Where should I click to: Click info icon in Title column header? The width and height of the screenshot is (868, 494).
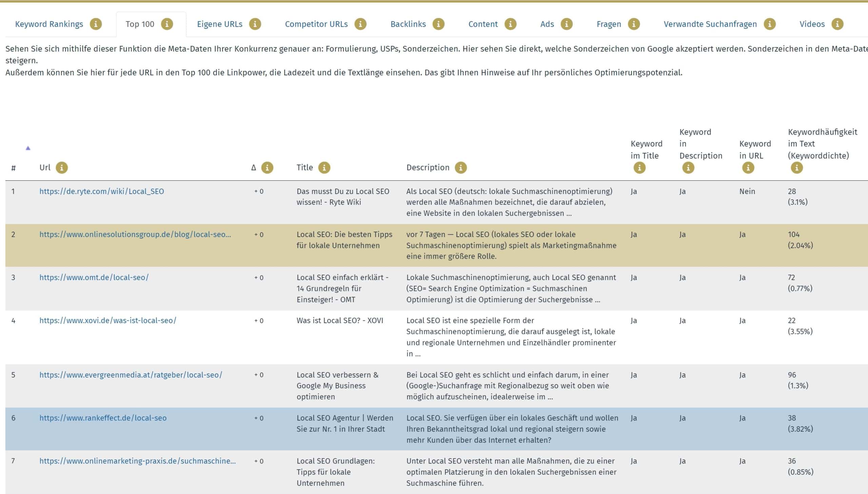tap(324, 167)
